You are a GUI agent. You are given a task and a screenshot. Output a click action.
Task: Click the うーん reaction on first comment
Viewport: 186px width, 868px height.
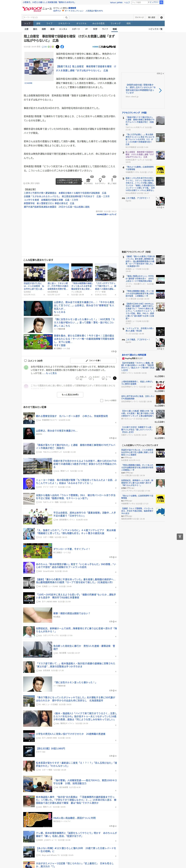point(103,378)
